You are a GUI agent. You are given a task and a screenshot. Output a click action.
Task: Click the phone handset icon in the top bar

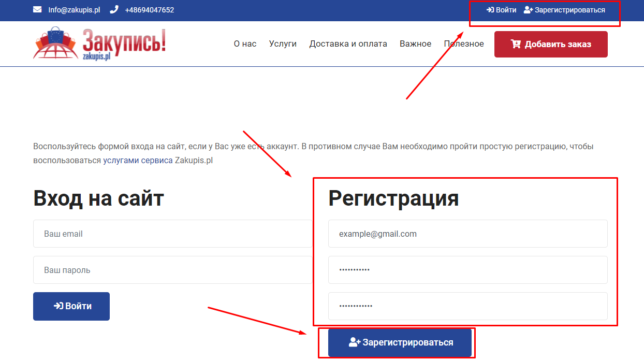pyautogui.click(x=114, y=10)
